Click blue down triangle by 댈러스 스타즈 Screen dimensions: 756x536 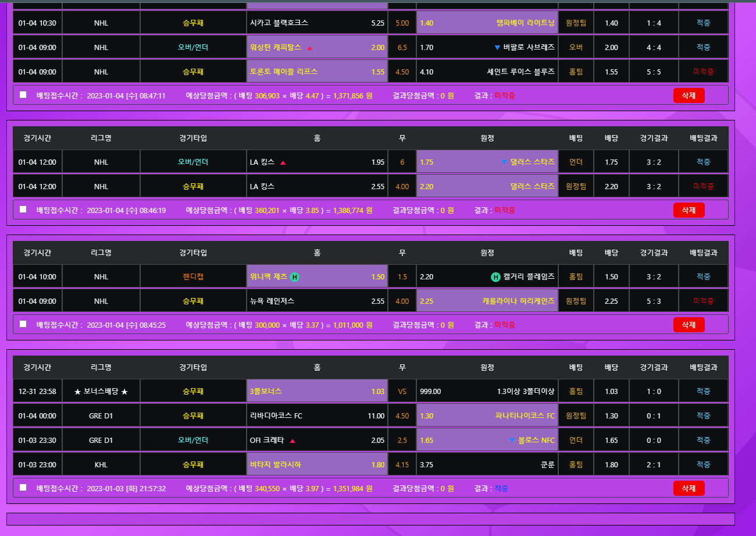(504, 162)
